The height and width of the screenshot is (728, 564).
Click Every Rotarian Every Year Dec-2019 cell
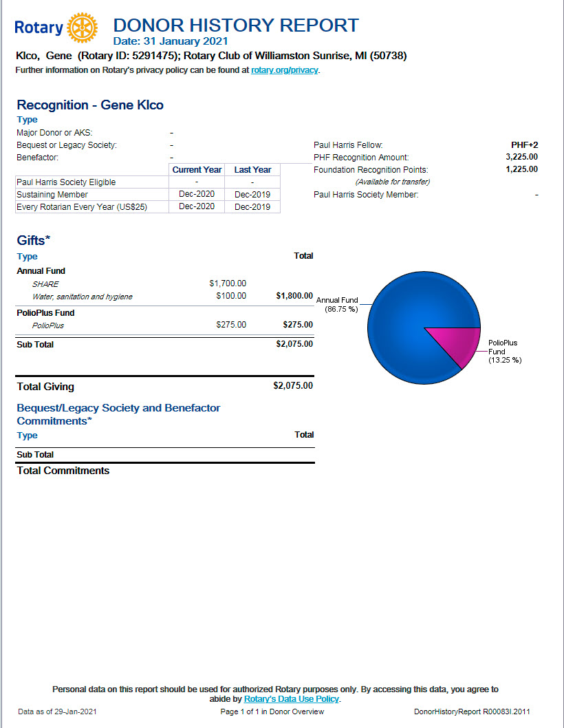252,206
